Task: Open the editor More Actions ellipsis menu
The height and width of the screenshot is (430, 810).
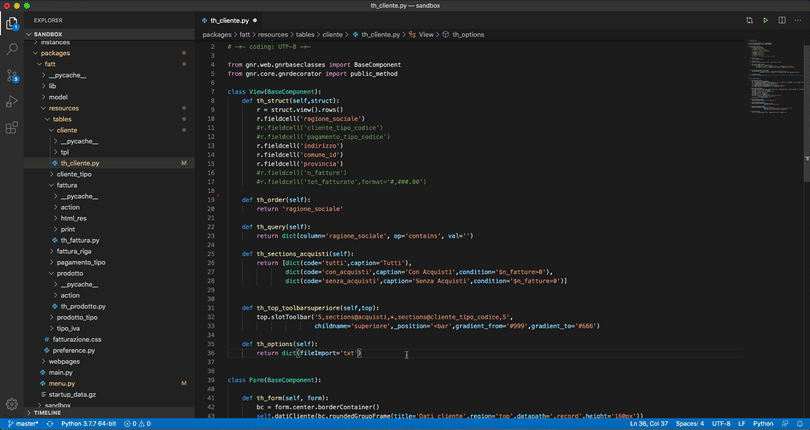Action: point(797,20)
